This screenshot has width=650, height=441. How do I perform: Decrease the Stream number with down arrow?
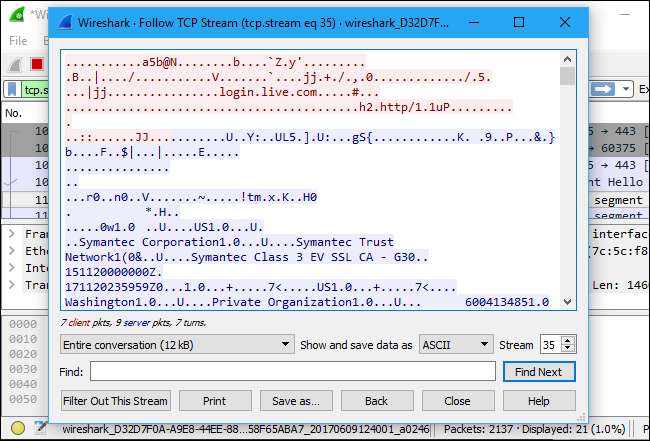(568, 349)
